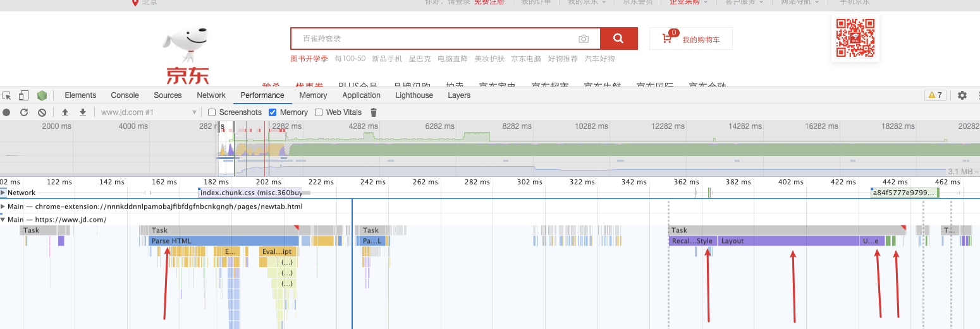Screen dimensions: 980x329
Task: Click the red search magnifier button
Action: tap(618, 39)
